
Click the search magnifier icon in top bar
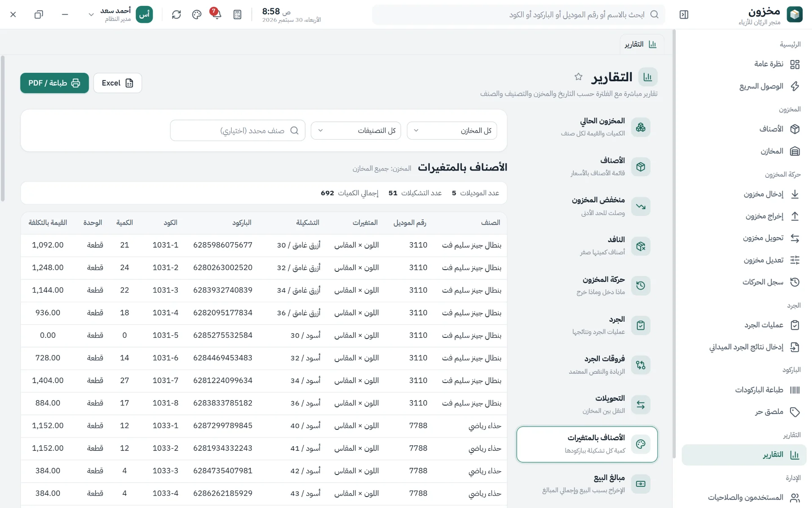click(654, 15)
